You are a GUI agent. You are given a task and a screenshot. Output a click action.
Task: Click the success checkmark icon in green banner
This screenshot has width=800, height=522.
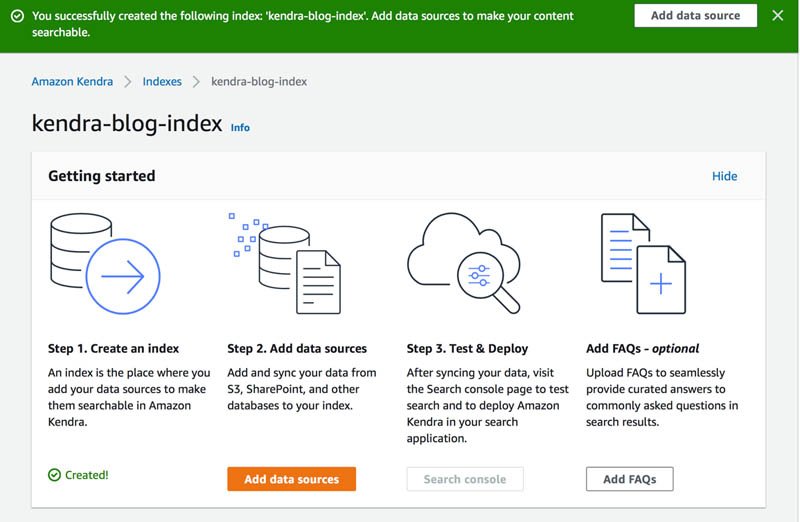pos(17,16)
